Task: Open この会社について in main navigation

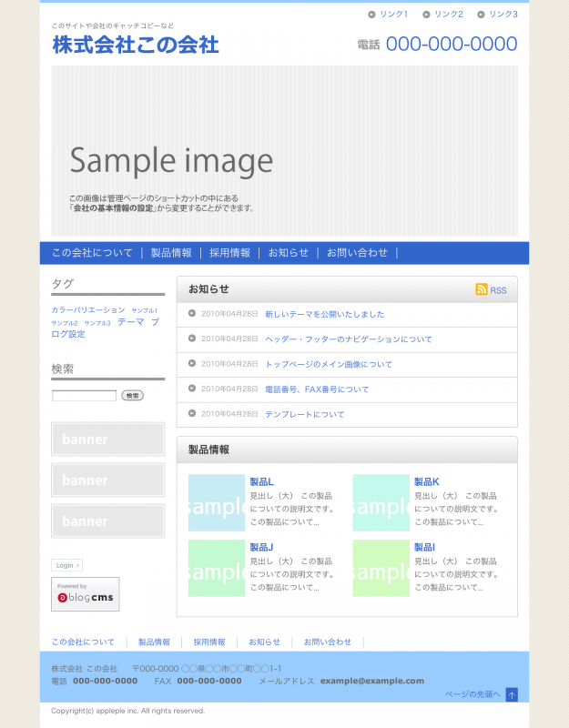Action: click(x=92, y=253)
